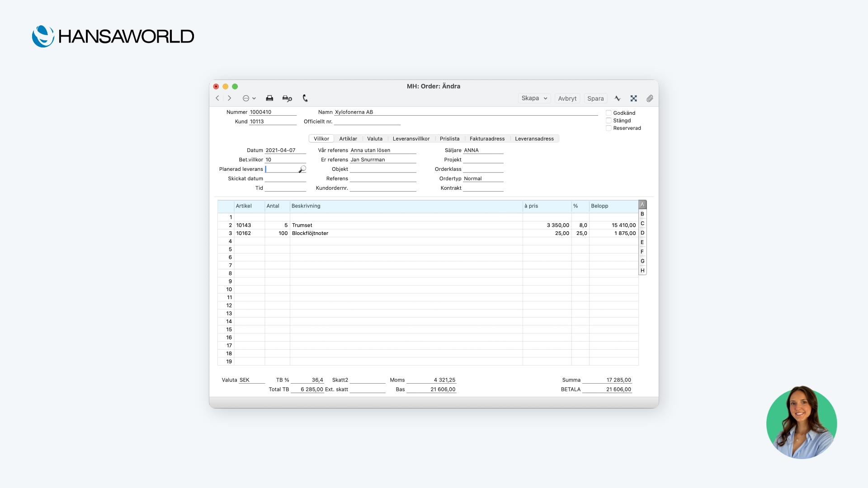Screen dimensions: 868x488
Task: Click price cell 3 350,00
Action: click(547, 225)
